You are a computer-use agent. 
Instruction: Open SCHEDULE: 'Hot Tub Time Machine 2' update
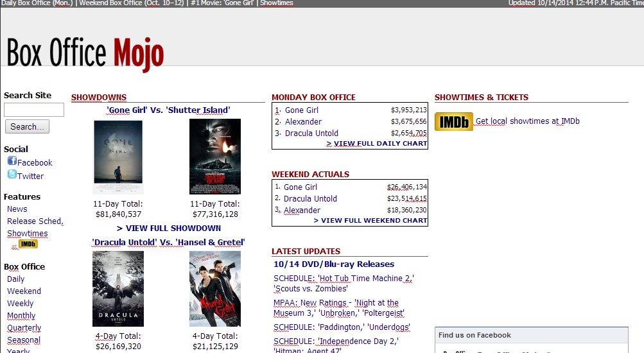coord(344,283)
